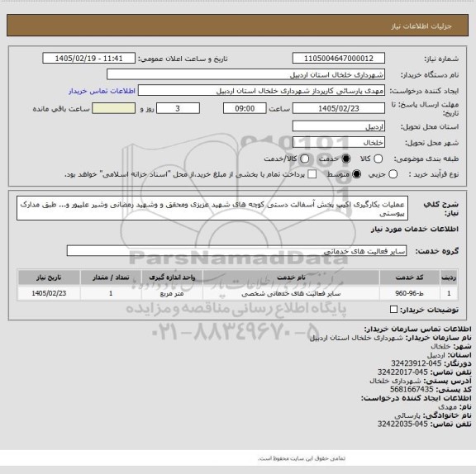The image size is (476, 474).
Task: Choose the جزیی purchase type radio
Action: 393,174
